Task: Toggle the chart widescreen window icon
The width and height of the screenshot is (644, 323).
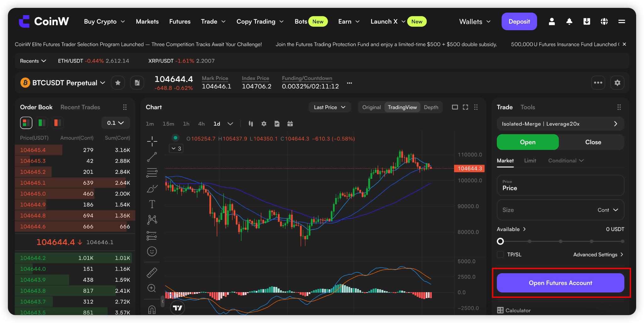Action: 455,107
